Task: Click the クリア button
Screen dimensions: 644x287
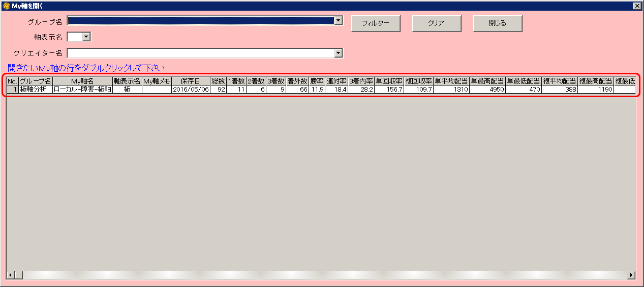Action: point(437,23)
